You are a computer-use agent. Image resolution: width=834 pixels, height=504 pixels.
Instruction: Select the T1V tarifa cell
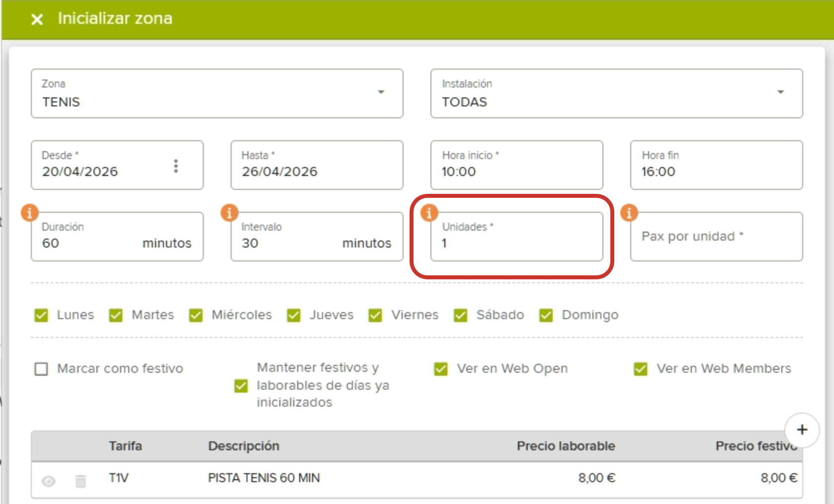[x=119, y=478]
